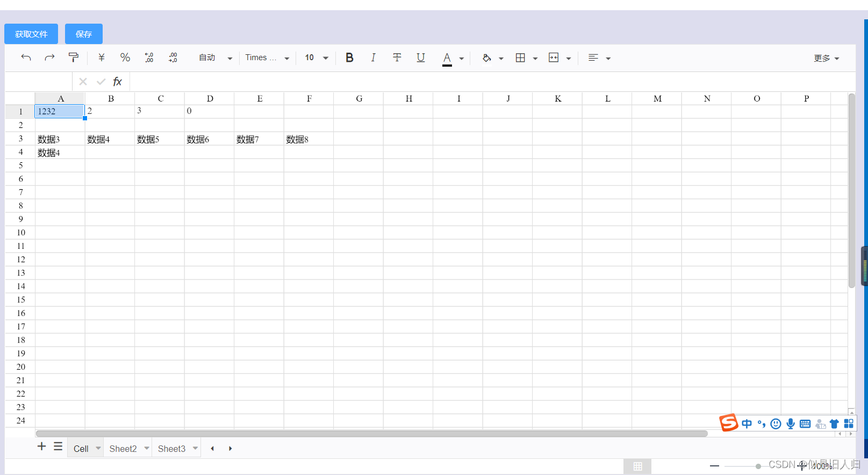Apply percentage number format
Screen dimensions: 868x475
(x=125, y=57)
